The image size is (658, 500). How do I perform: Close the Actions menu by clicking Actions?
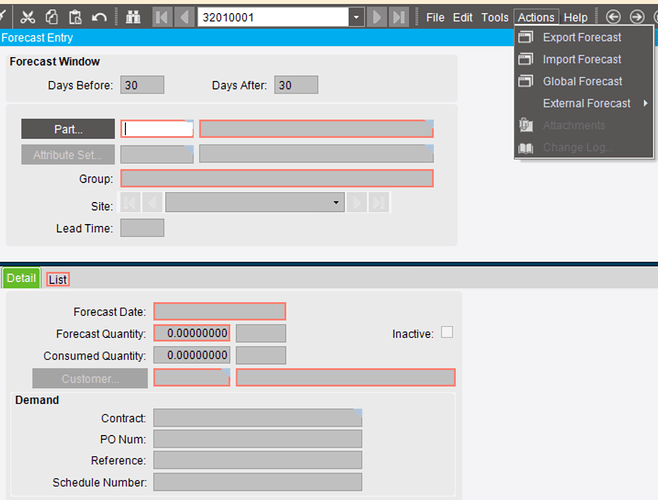click(536, 18)
